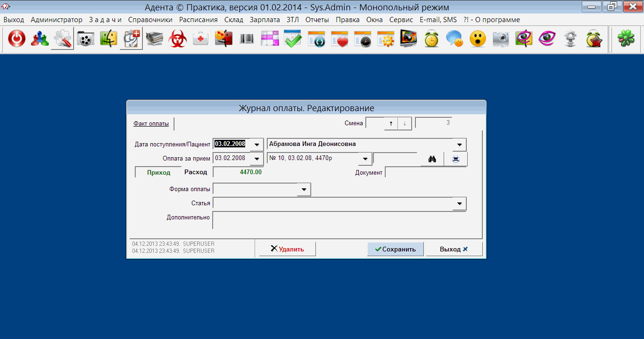Viewport: 644px width, 339px height.
Task: Expand the patient name dropdown
Action: (x=459, y=145)
